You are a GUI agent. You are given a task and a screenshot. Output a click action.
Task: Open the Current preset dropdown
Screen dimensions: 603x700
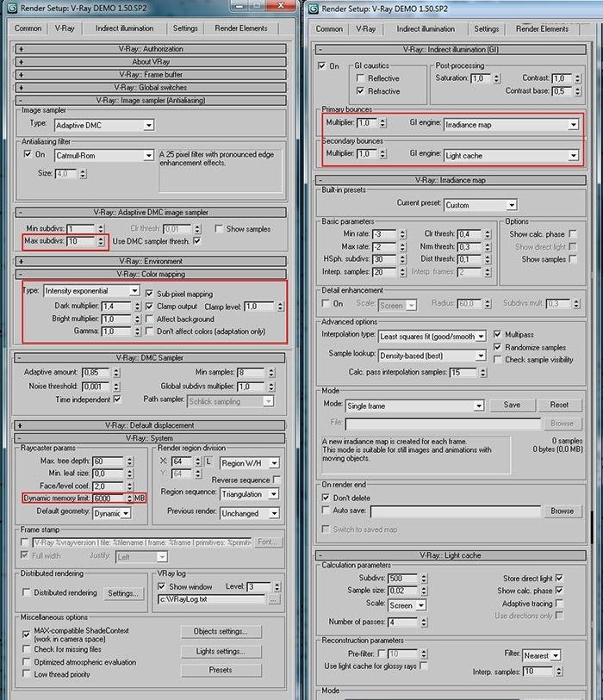click(x=481, y=206)
